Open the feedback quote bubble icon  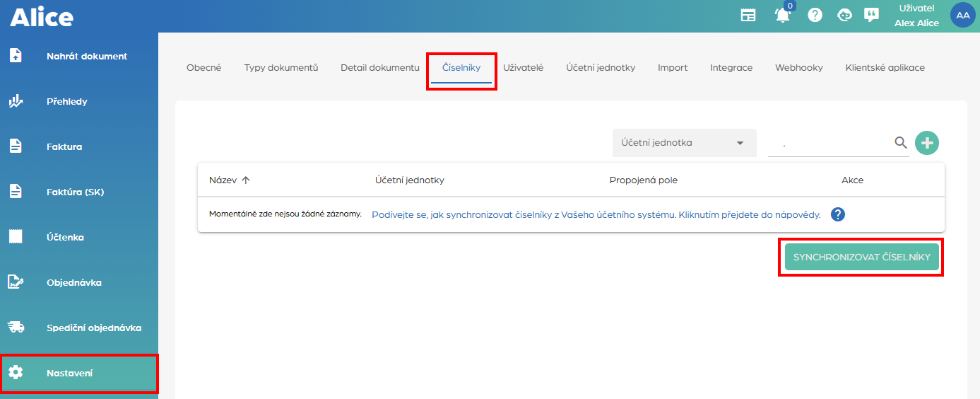tap(872, 15)
